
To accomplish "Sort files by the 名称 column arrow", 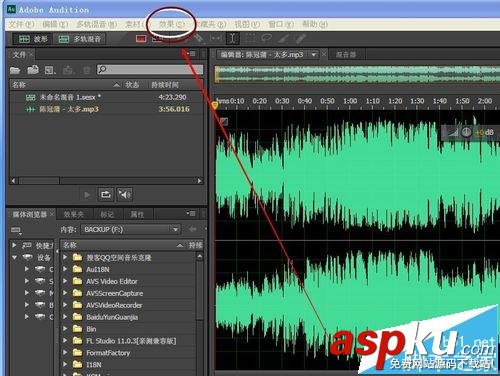I will coord(116,85).
